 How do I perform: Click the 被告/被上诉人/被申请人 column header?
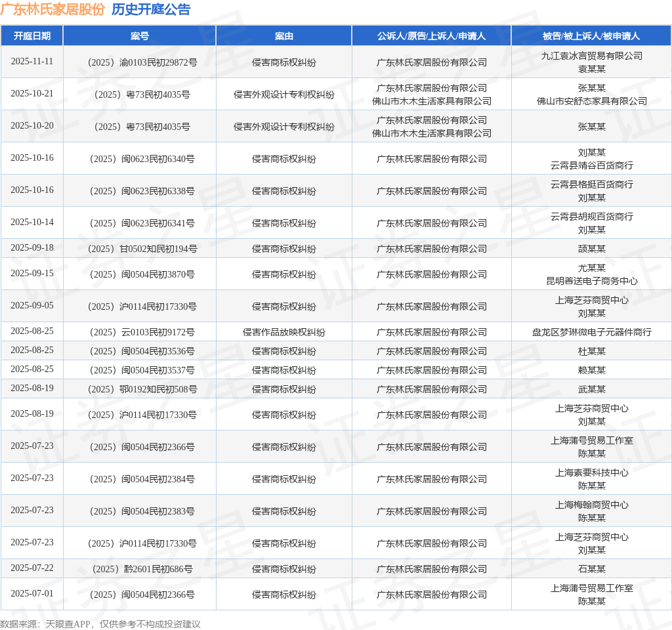coord(591,36)
